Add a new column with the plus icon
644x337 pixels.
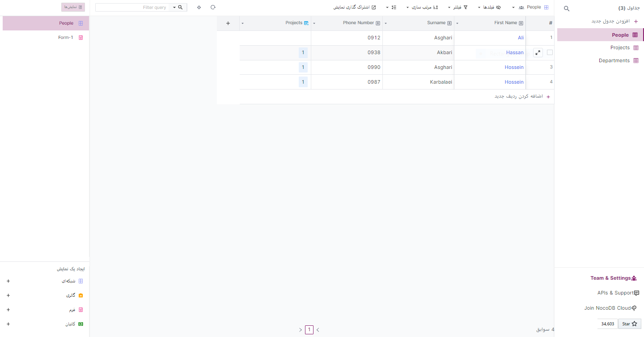tap(228, 23)
